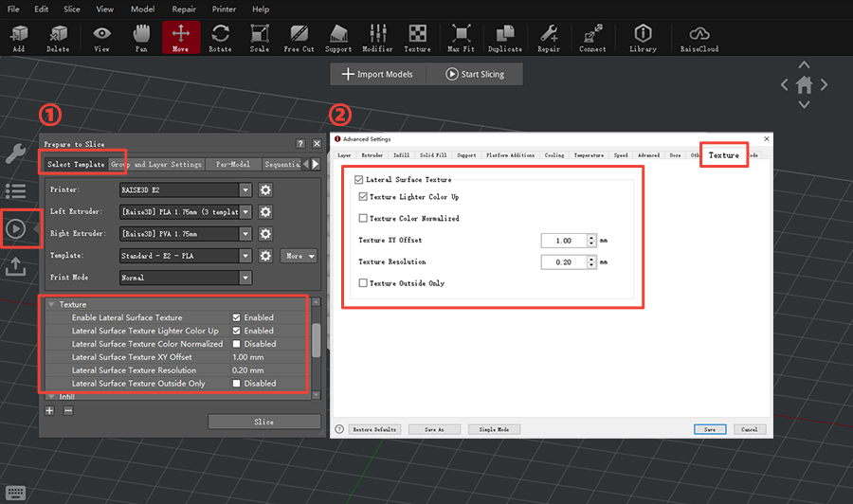Image resolution: width=853 pixels, height=504 pixels.
Task: Click the keyboard icon at bottom left
Action: pos(15,493)
